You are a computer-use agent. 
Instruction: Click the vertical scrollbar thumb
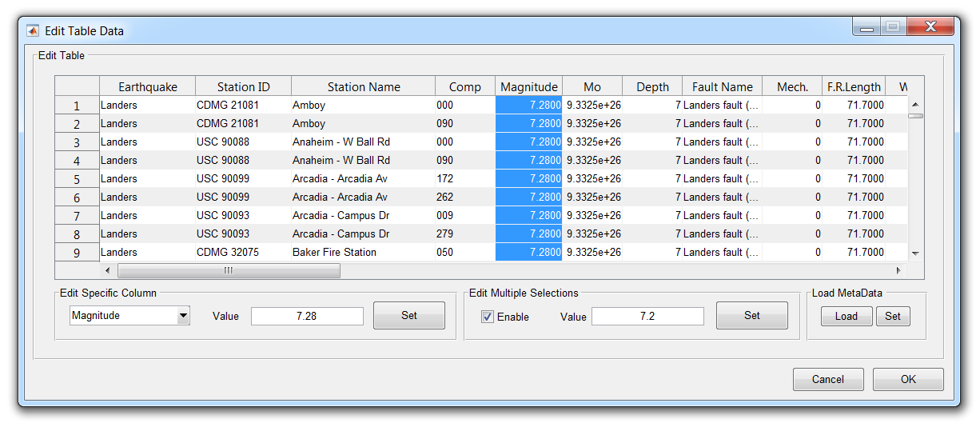pyautogui.click(x=915, y=116)
